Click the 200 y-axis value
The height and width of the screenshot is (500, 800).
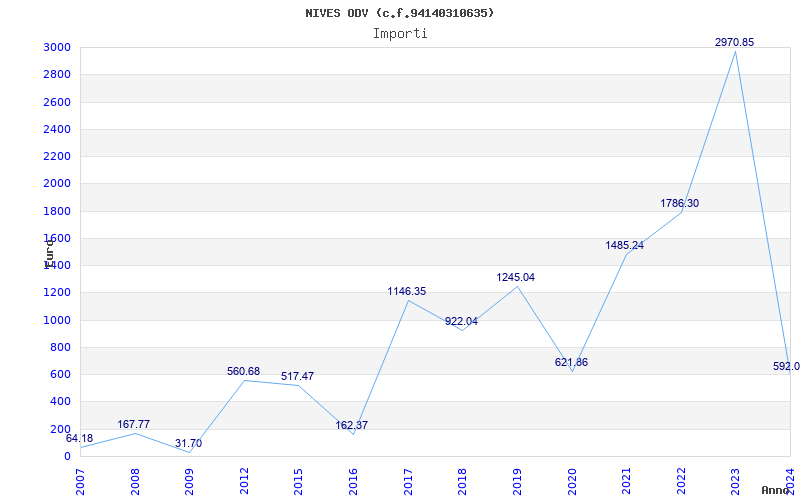tap(60, 429)
